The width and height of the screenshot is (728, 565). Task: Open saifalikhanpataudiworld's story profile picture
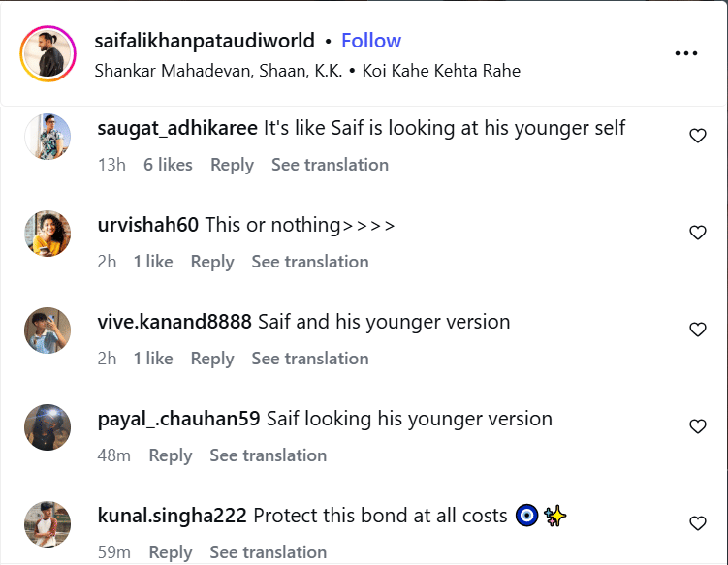[47, 54]
